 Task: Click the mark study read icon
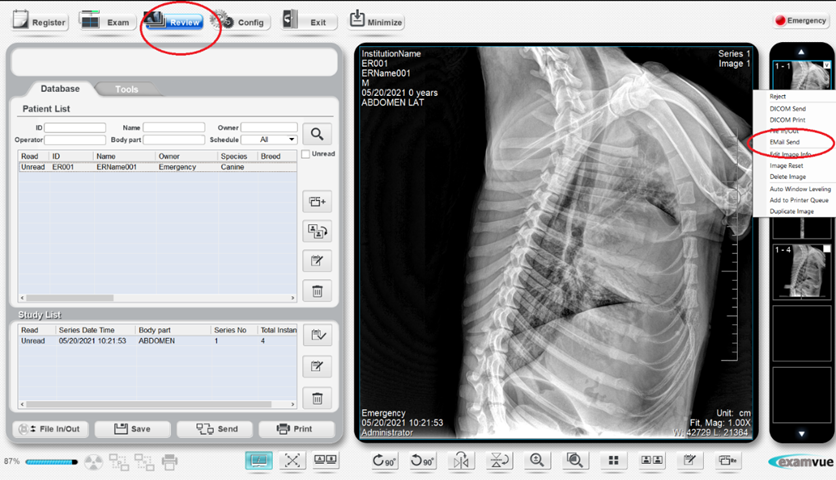pos(317,335)
